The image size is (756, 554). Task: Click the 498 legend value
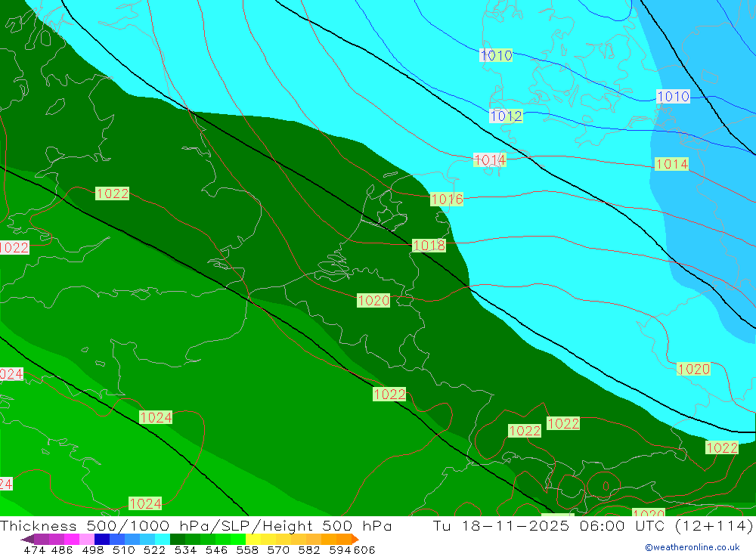(93, 549)
